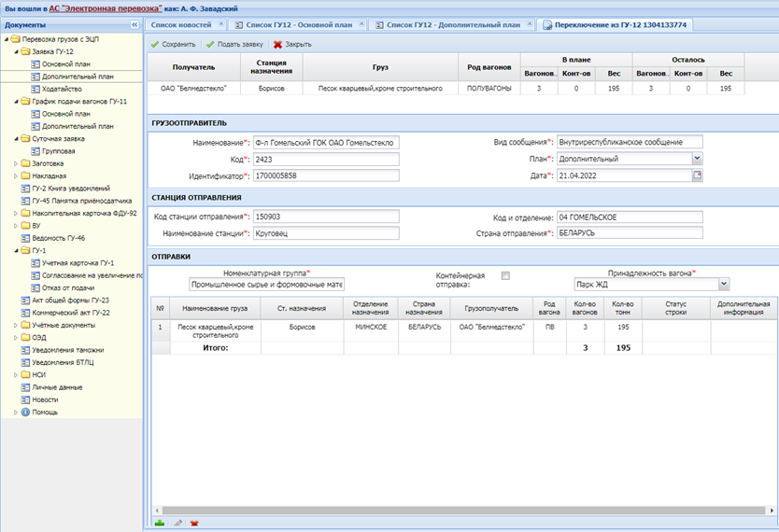Open the План dropdown

point(697,159)
